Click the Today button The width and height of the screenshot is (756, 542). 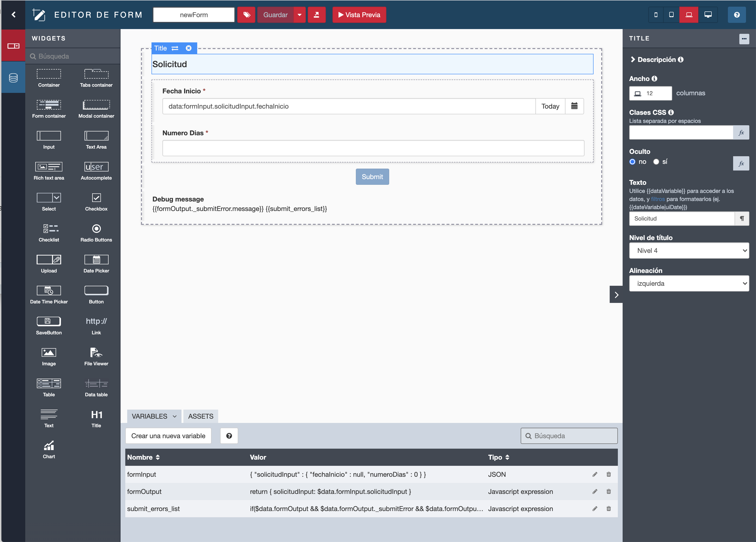tap(550, 106)
